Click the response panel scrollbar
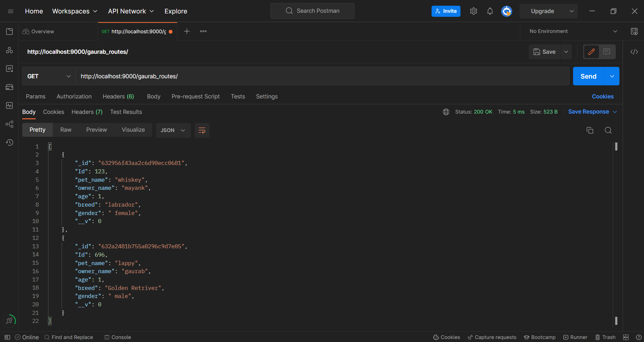The height and width of the screenshot is (342, 644). click(x=616, y=146)
